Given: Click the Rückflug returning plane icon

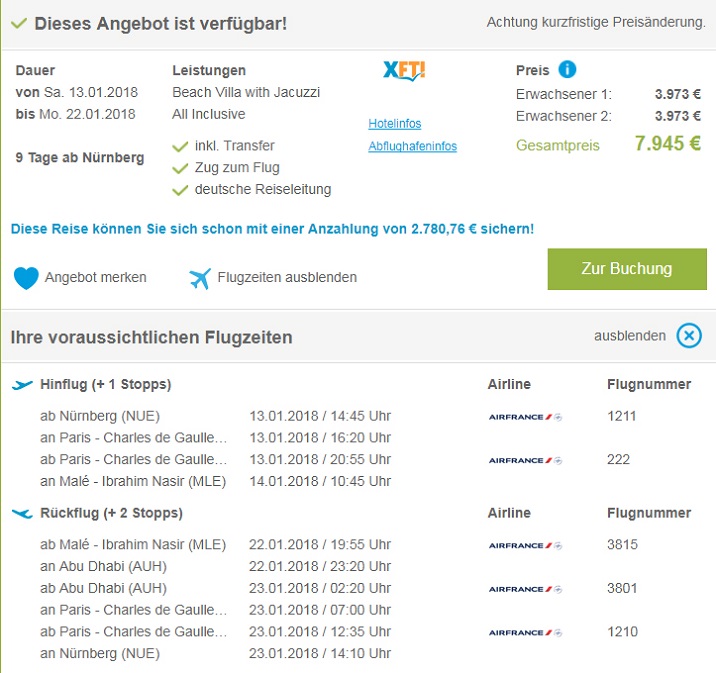Looking at the screenshot, I should click(22, 513).
